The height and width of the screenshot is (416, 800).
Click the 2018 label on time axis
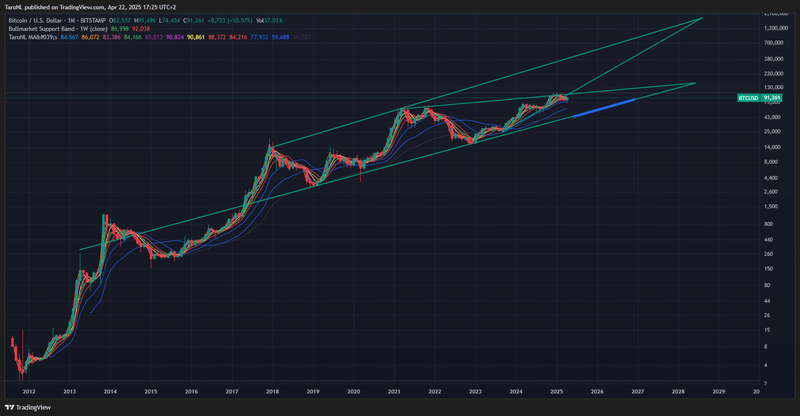[272, 391]
